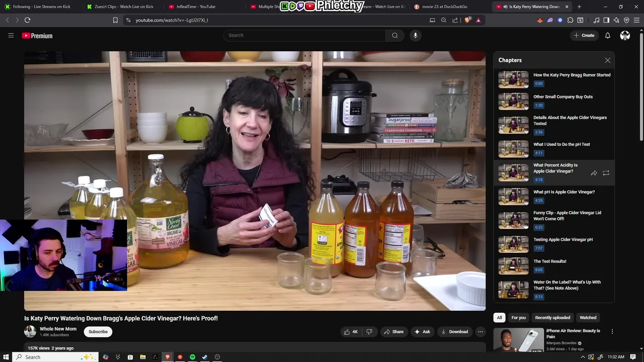Screen dimensions: 644x362
Task: Click the Ask button
Action: click(422, 332)
